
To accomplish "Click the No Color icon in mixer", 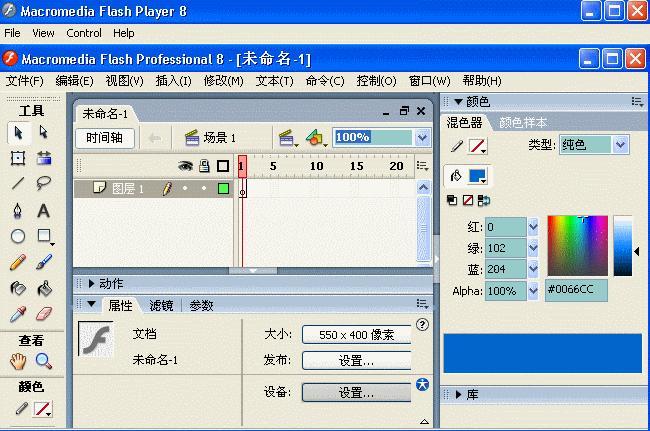I will 468,201.
